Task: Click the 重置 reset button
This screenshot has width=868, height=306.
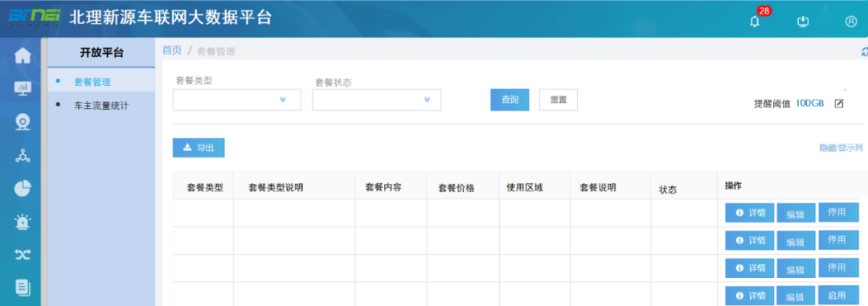Action: point(559,100)
